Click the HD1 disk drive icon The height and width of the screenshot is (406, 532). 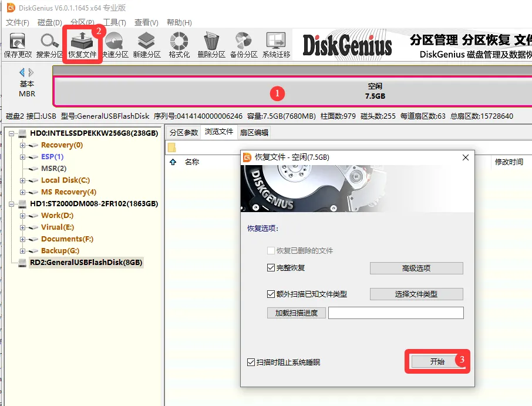coord(22,204)
